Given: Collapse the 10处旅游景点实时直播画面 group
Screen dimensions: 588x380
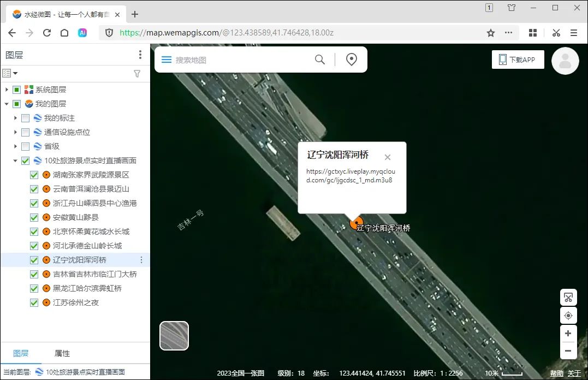Looking at the screenshot, I should pyautogui.click(x=15, y=161).
